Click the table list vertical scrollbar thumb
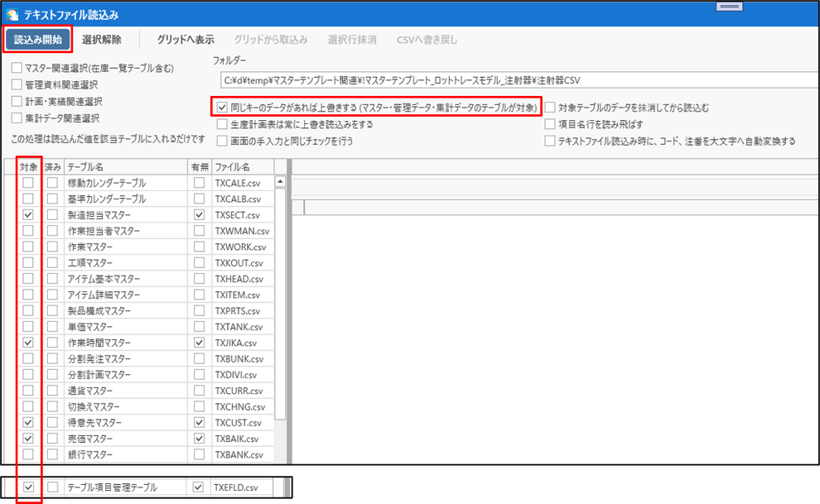This screenshot has width=820, height=504. click(280, 304)
